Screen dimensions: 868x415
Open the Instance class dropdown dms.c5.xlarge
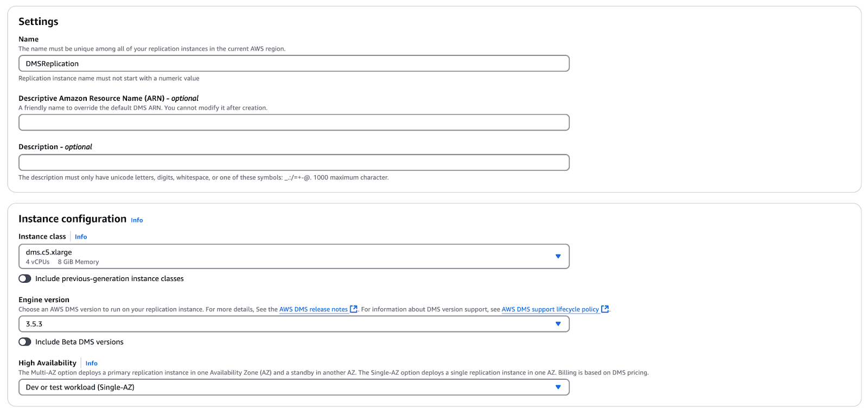click(x=294, y=257)
